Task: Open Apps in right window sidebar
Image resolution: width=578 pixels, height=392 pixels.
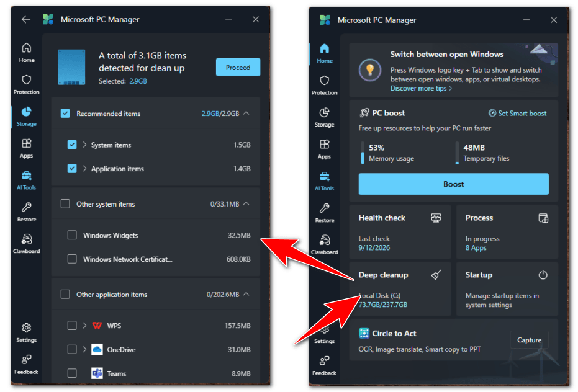Action: click(324, 149)
